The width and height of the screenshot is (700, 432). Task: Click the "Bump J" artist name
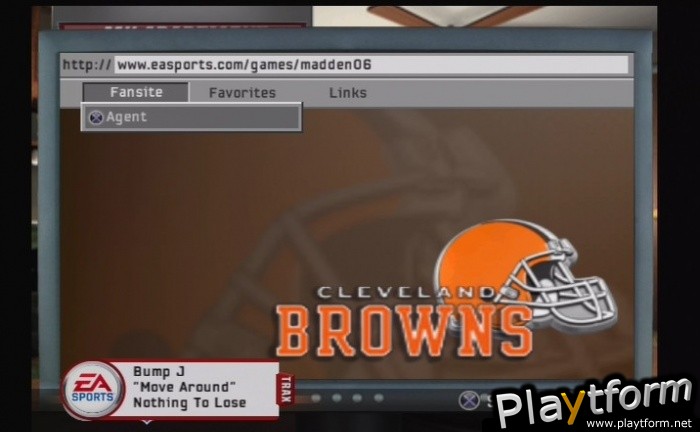[159, 371]
